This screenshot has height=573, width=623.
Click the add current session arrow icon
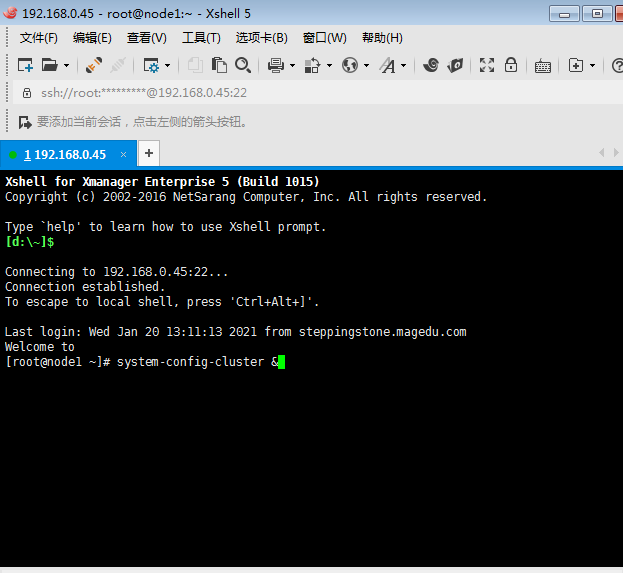click(25, 122)
